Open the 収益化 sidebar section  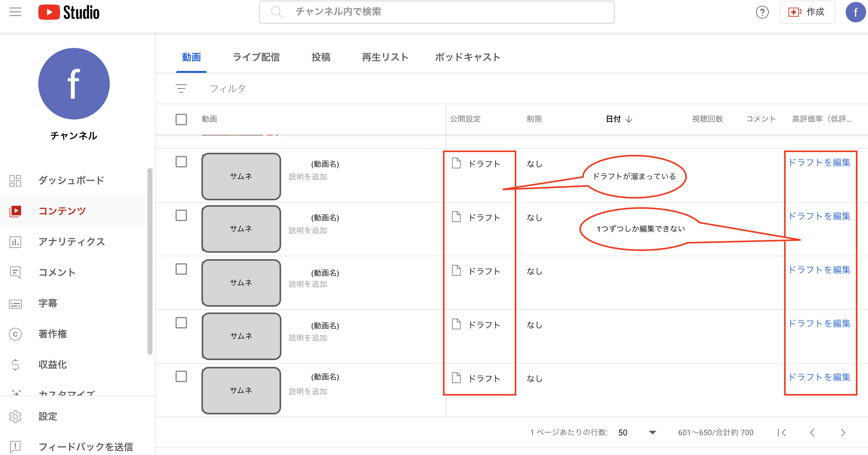click(52, 364)
